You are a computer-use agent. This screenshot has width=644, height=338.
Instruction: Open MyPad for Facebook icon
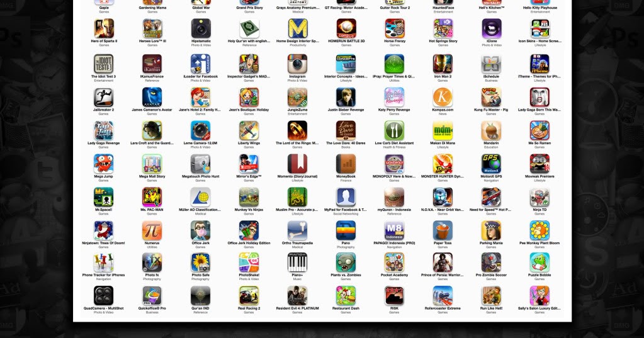[346, 197]
